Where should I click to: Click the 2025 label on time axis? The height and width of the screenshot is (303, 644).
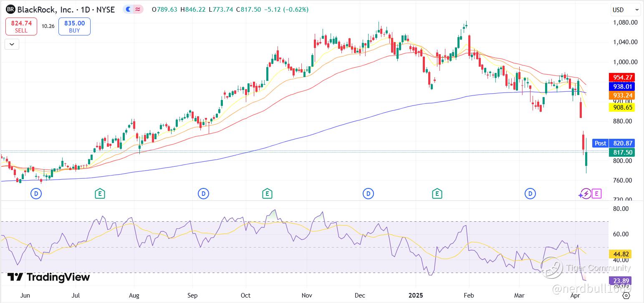click(415, 295)
